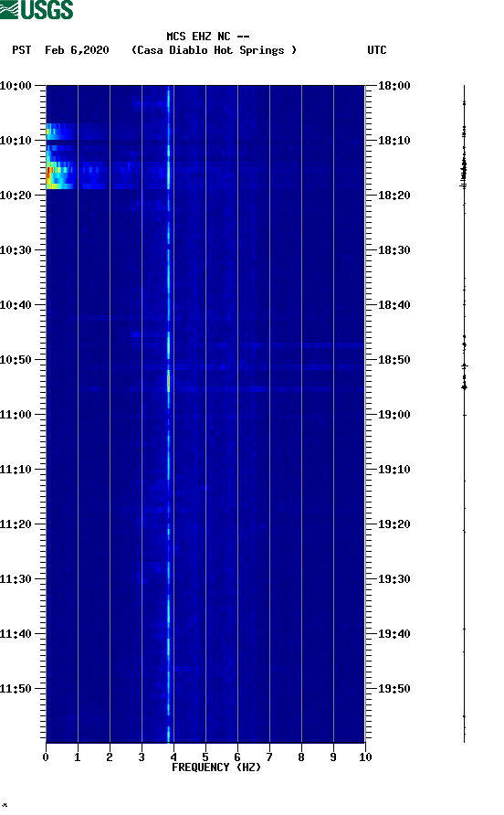Click the 18:20 UTC time label
The height and width of the screenshot is (815, 504).
(394, 195)
